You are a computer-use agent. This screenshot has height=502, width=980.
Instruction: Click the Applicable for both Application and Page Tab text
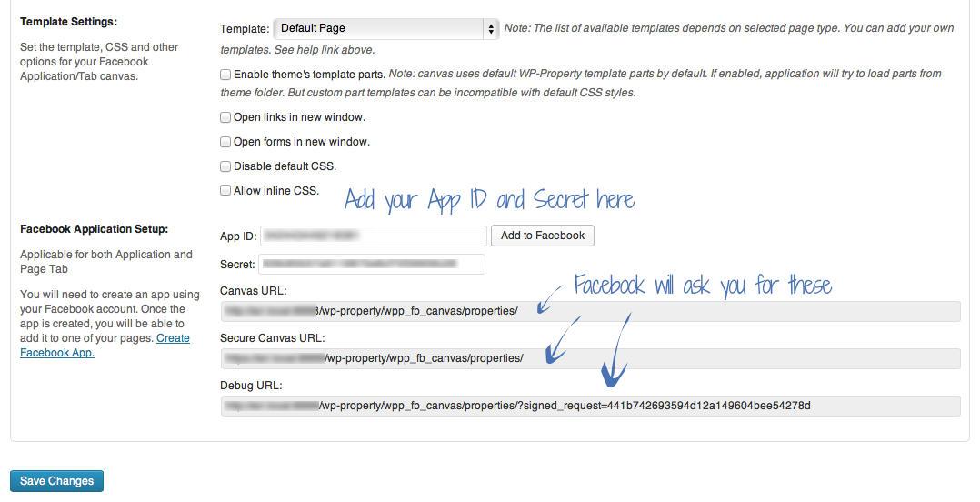(x=106, y=262)
